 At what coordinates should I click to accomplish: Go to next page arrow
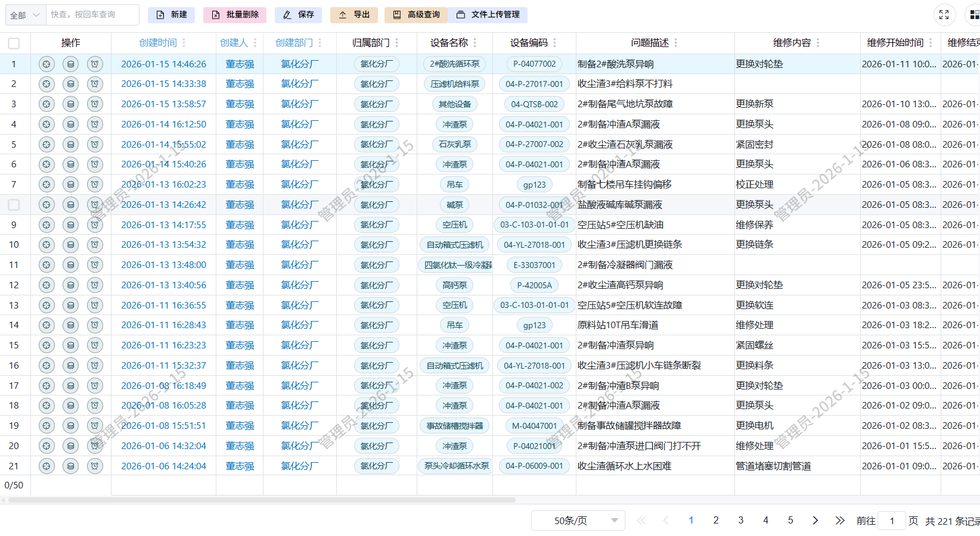coord(815,521)
